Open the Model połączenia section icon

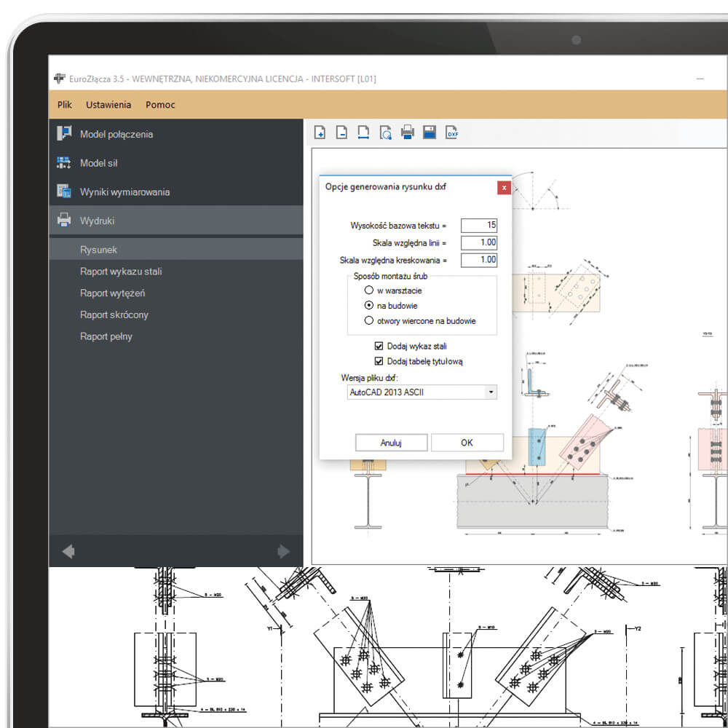(63, 134)
